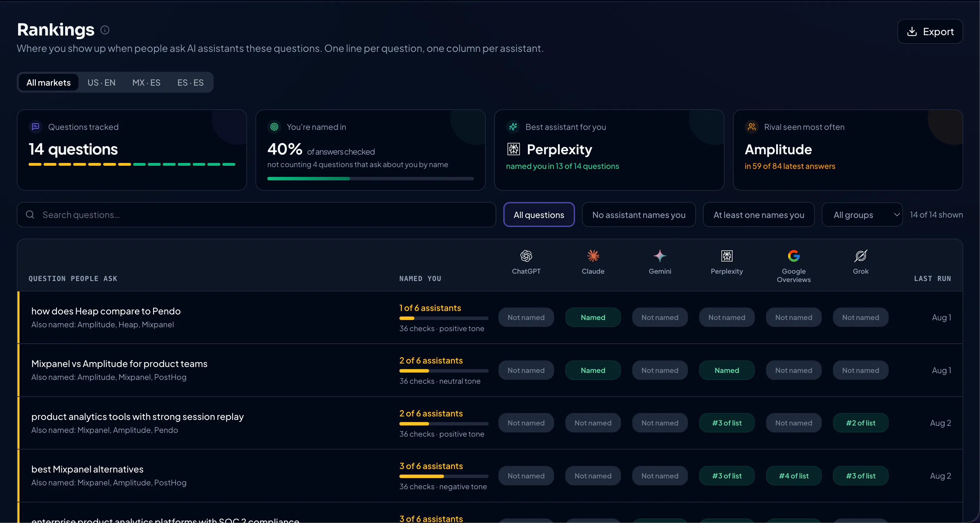Viewport: 980px width, 523px height.
Task: Open the strong session replay question
Action: coord(137,416)
